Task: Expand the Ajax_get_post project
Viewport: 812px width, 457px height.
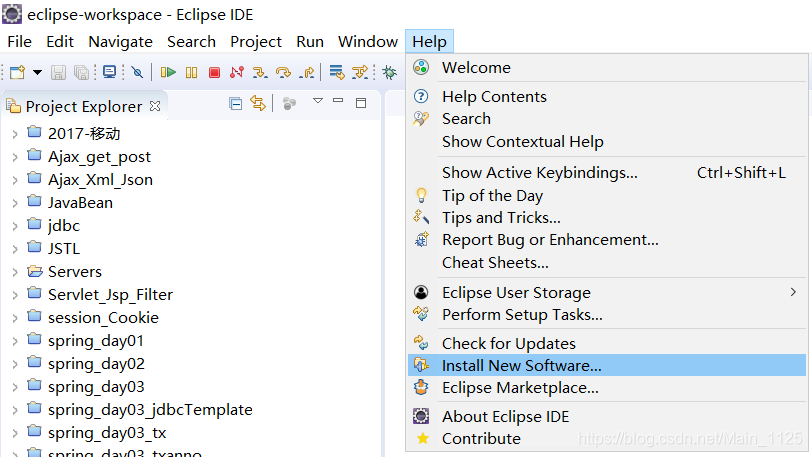Action: tap(15, 157)
